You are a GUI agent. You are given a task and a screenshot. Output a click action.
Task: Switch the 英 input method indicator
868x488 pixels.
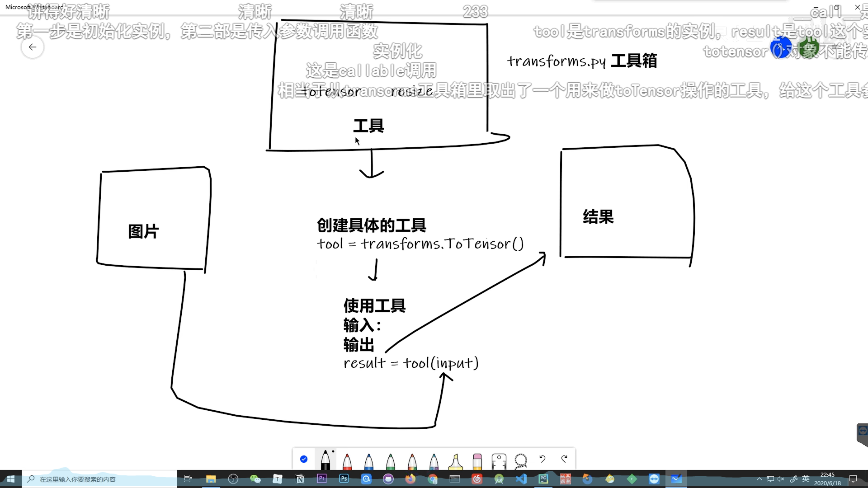point(806,479)
